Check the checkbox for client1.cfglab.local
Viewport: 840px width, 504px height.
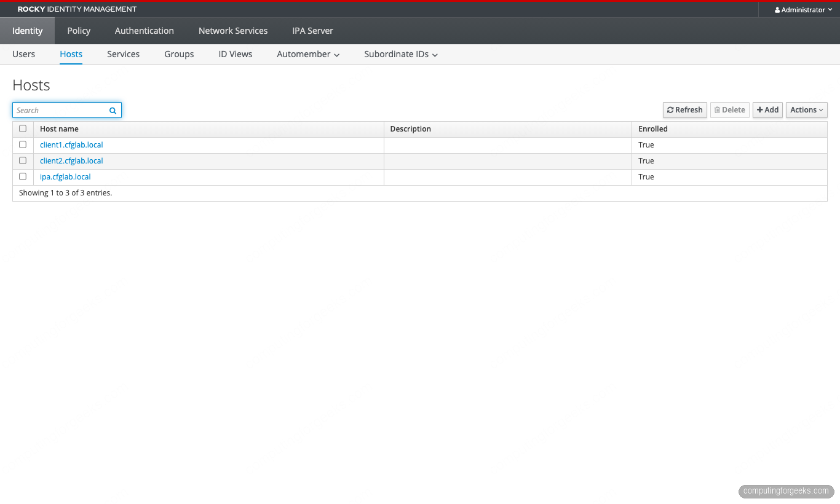(23, 144)
